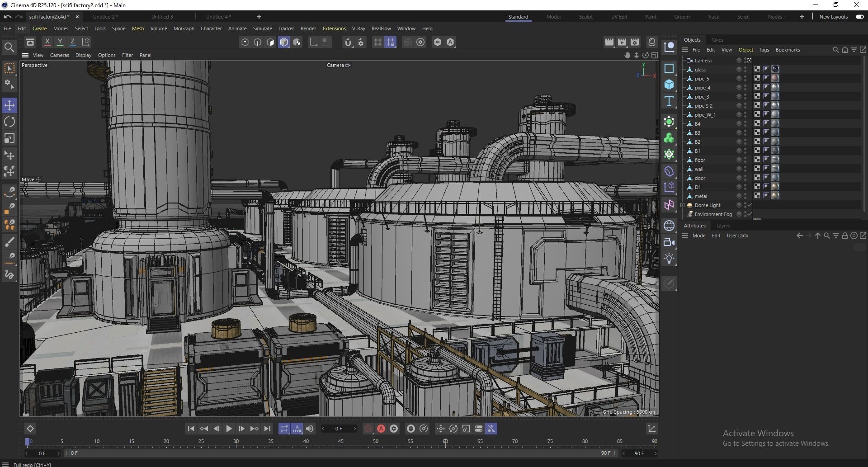
Task: Open the Extensions menu
Action: click(x=334, y=28)
